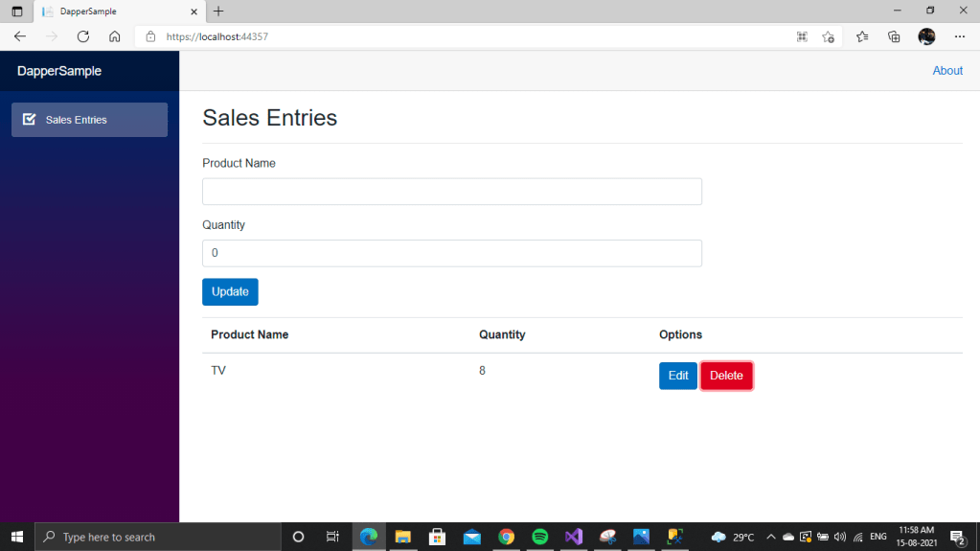Viewport: 980px width, 551px height.
Task: Click the Update button
Action: click(230, 292)
